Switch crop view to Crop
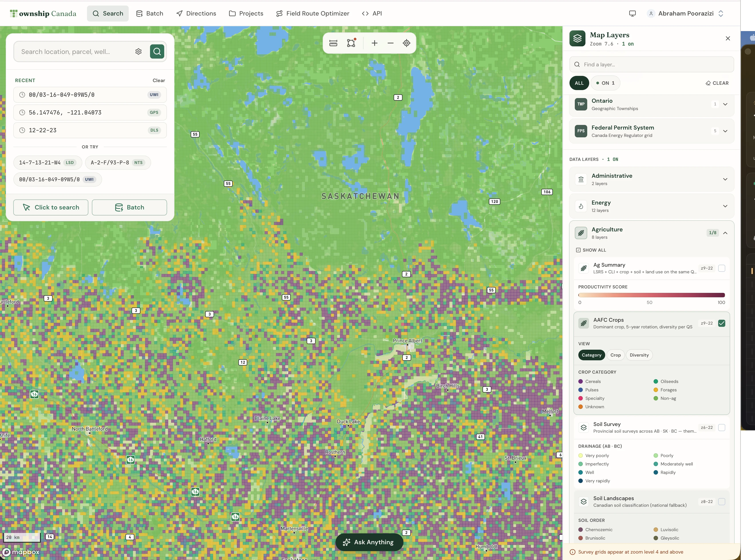755x560 pixels. (615, 355)
